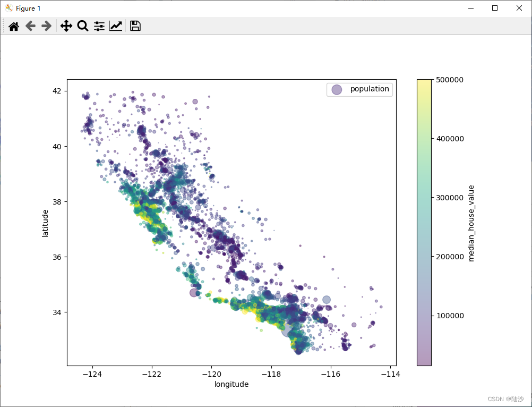The width and height of the screenshot is (532, 407).
Task: Click the 34 latitude tick label
Action: click(57, 312)
